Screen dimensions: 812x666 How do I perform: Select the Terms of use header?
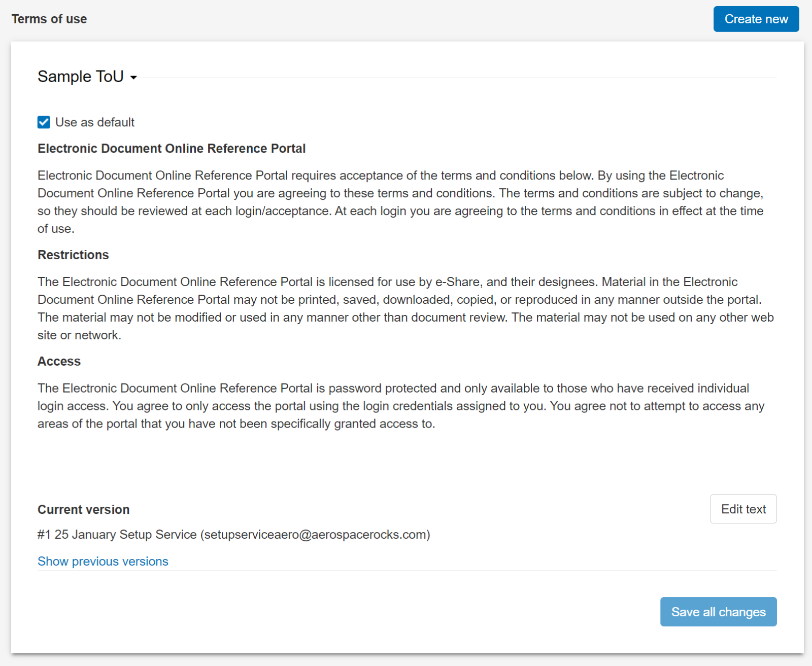click(x=49, y=19)
